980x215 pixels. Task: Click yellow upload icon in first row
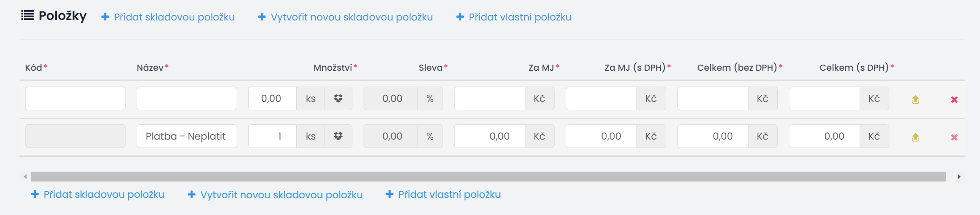915,100
